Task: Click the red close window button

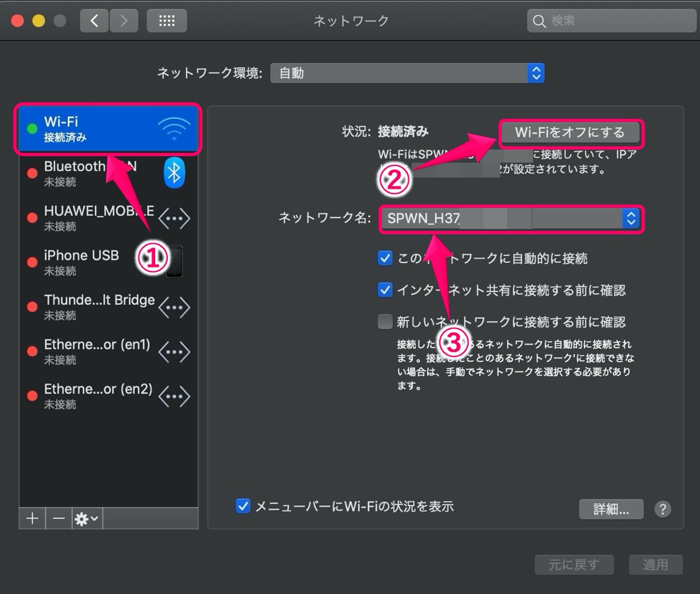Action: pyautogui.click(x=17, y=21)
